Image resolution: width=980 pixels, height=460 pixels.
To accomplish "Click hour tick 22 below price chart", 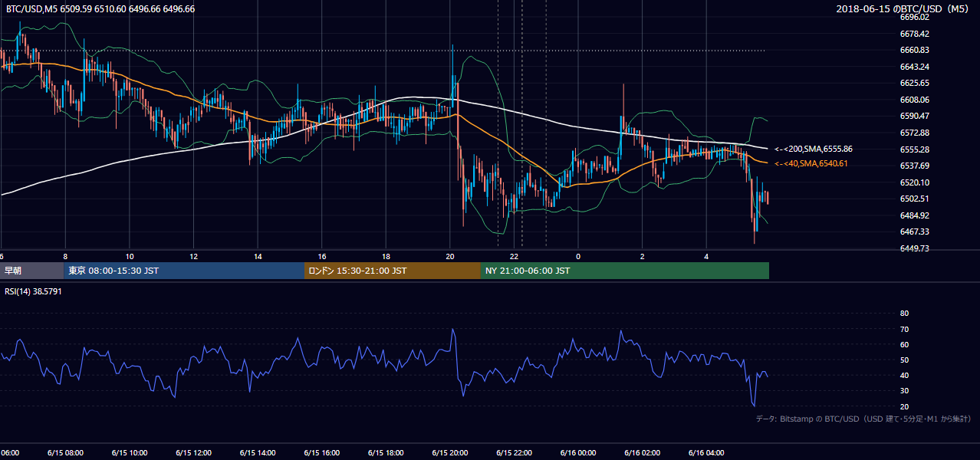I will pos(515,256).
